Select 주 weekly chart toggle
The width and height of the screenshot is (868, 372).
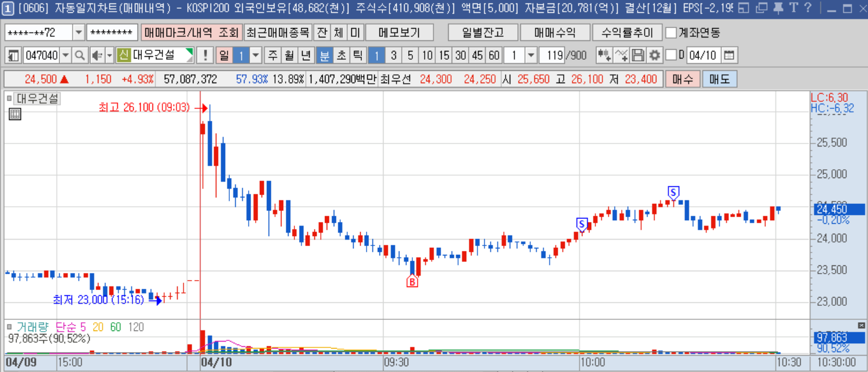click(273, 56)
